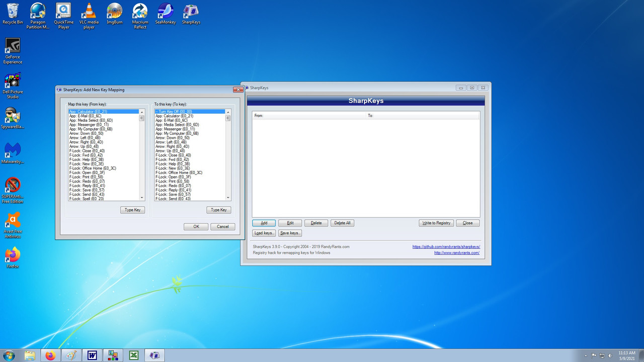
Task: Open the github.com/randyrants/sharpkeys link
Action: click(x=446, y=247)
